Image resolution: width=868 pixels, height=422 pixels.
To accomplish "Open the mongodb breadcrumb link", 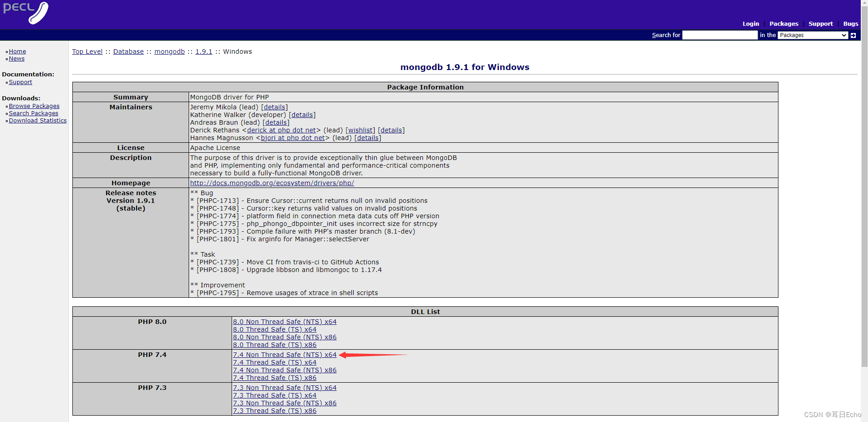I will (169, 51).
